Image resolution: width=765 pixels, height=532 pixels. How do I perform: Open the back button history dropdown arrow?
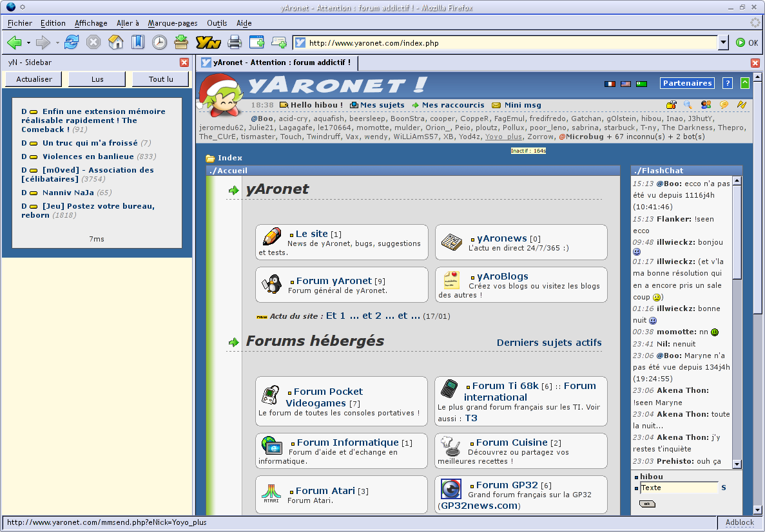[28, 43]
